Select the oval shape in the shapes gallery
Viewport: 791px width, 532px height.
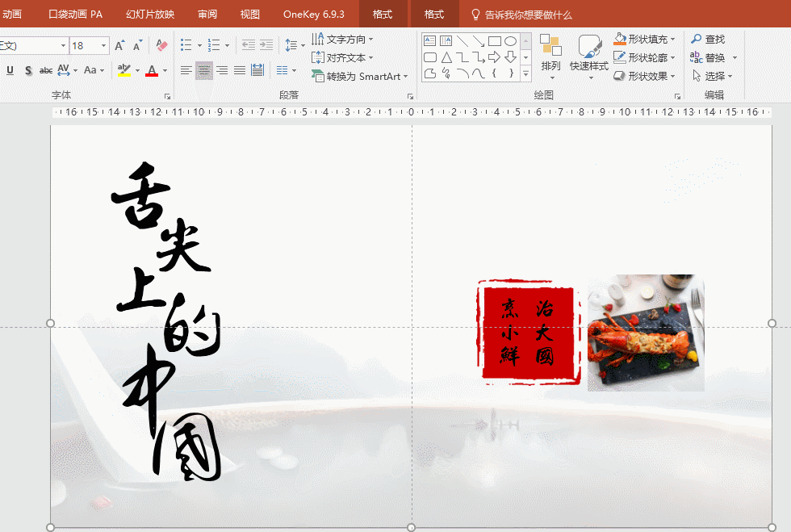(510, 41)
